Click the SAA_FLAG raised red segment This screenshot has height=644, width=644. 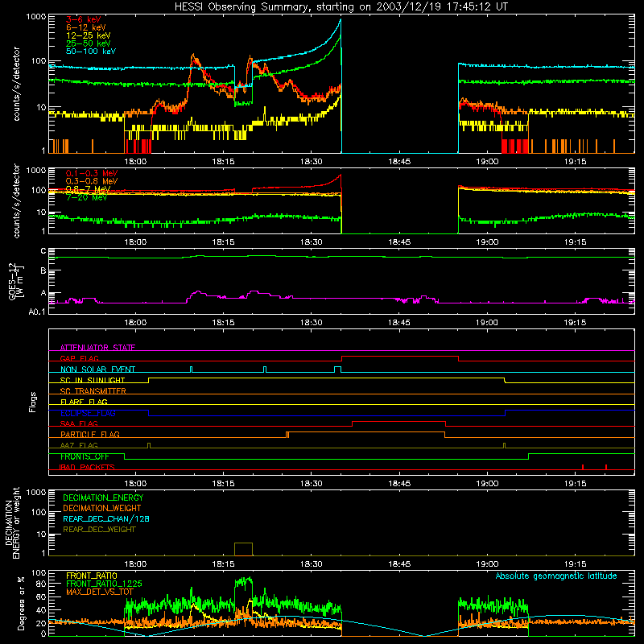(x=398, y=421)
